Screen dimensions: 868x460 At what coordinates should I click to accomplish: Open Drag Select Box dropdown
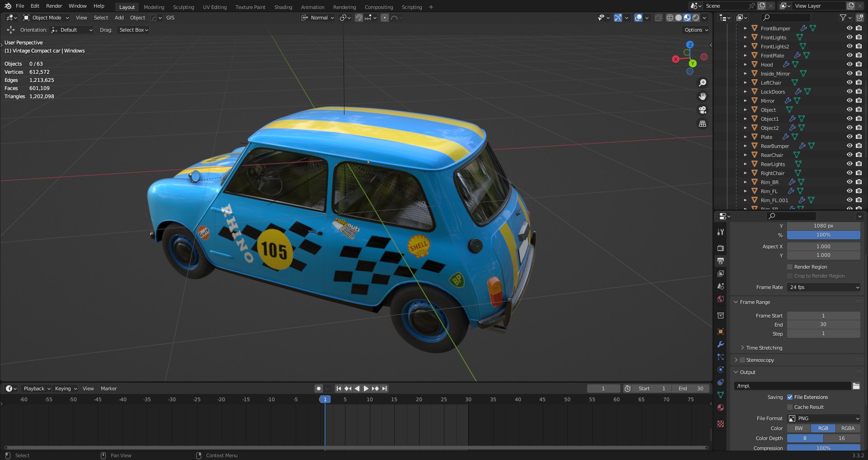tap(133, 30)
